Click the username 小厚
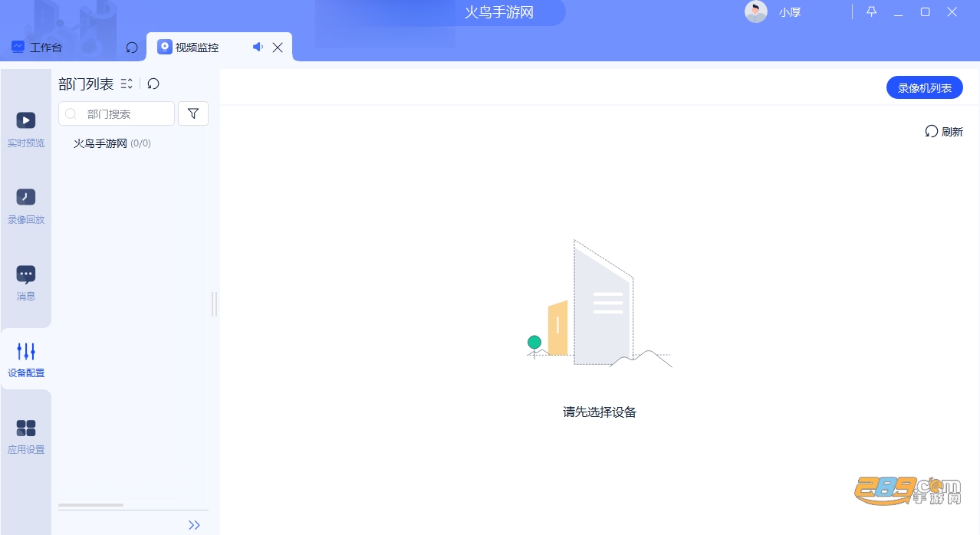Viewport: 980px width, 535px height. point(790,12)
